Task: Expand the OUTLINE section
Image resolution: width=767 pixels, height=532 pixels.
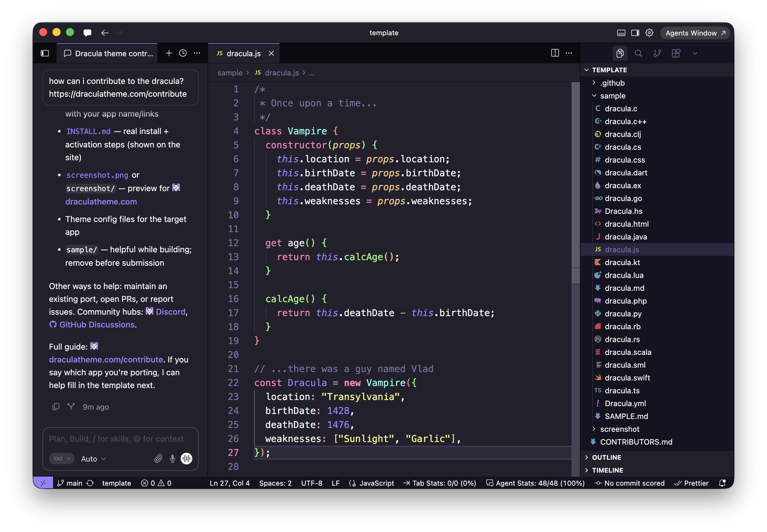Action: pyautogui.click(x=657, y=457)
